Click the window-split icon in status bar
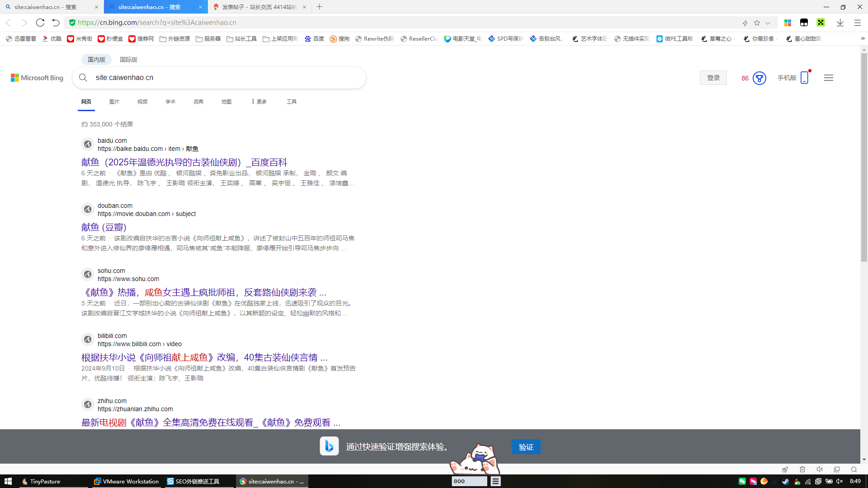The width and height of the screenshot is (868, 488). click(x=837, y=469)
